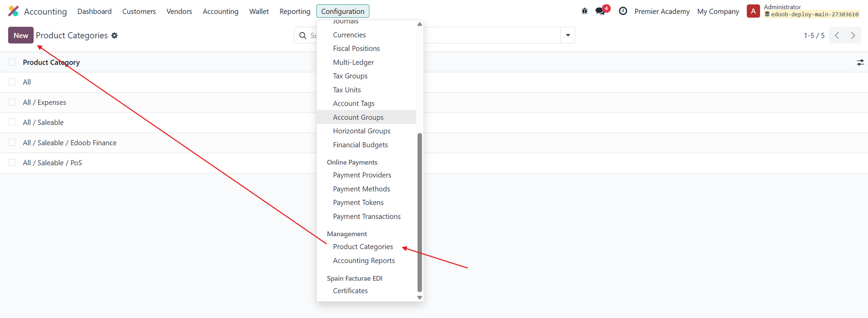Click the Odoo Accounting app logo icon

tap(14, 11)
